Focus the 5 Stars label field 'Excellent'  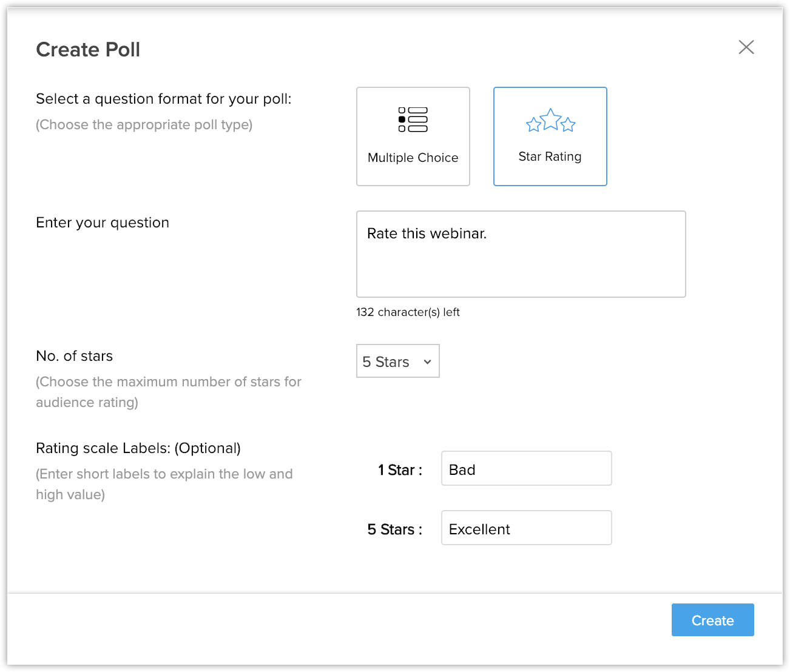(526, 528)
